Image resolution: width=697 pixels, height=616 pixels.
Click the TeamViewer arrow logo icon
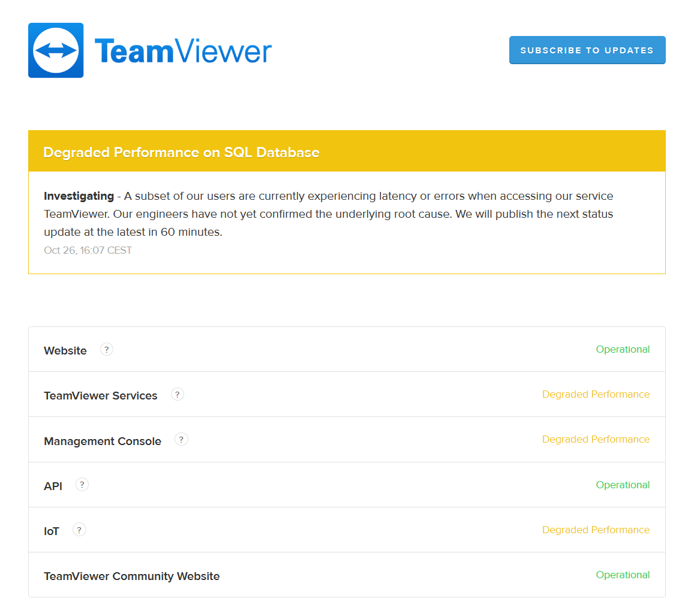tap(56, 50)
